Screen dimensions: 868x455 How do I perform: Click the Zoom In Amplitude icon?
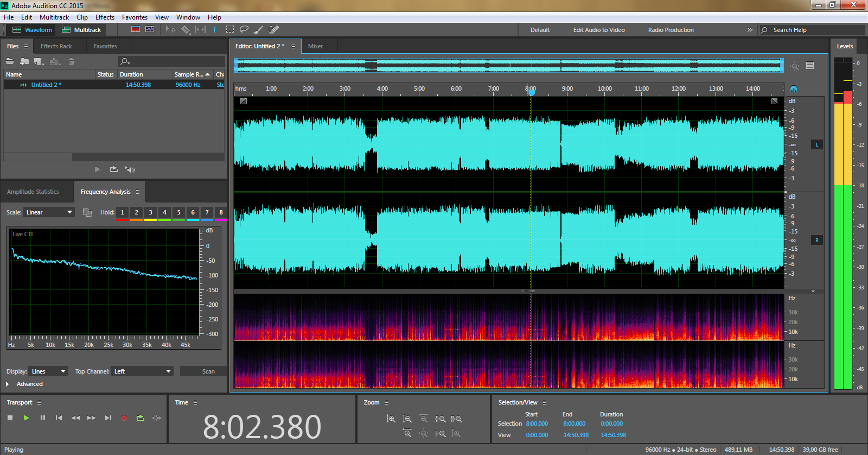point(391,419)
